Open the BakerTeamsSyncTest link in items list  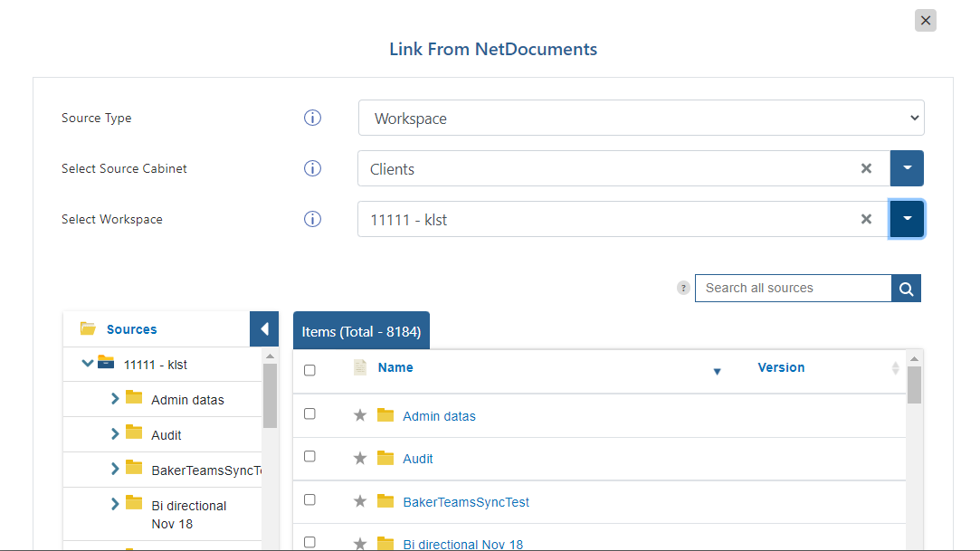(x=466, y=502)
